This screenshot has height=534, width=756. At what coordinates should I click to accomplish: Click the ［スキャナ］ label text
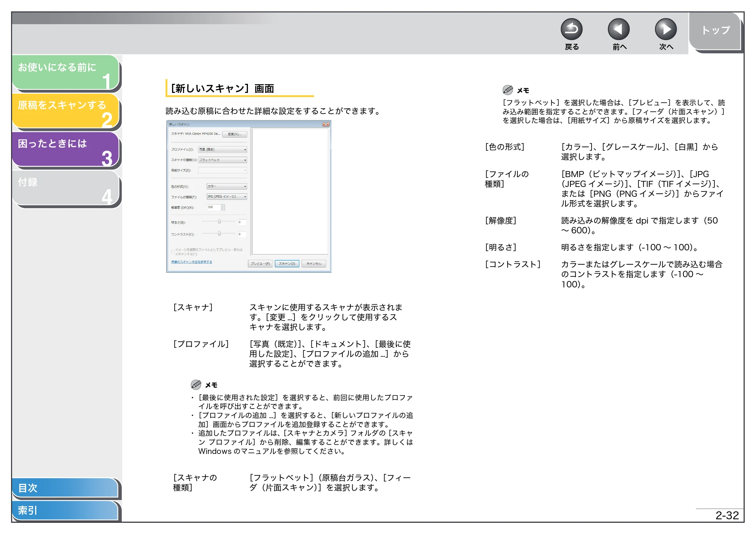click(193, 307)
